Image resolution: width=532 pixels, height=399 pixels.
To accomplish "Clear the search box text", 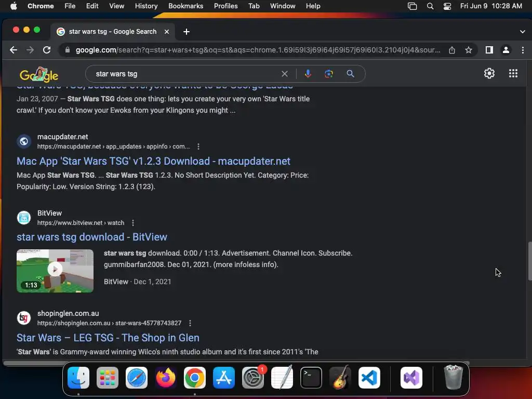I will coord(285,74).
